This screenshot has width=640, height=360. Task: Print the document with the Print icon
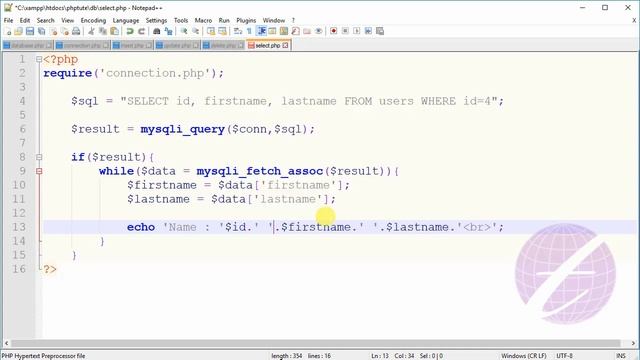[x=76, y=31]
